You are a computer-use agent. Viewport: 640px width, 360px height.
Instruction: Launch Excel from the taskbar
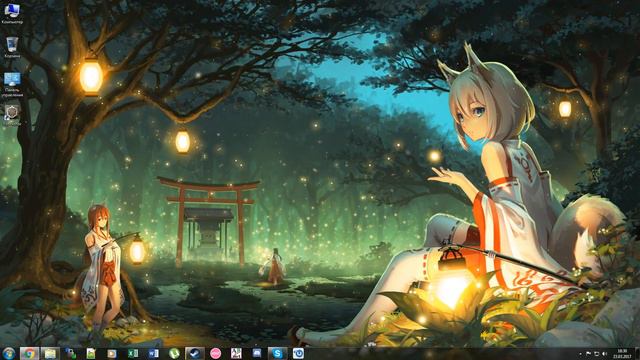[x=133, y=353]
